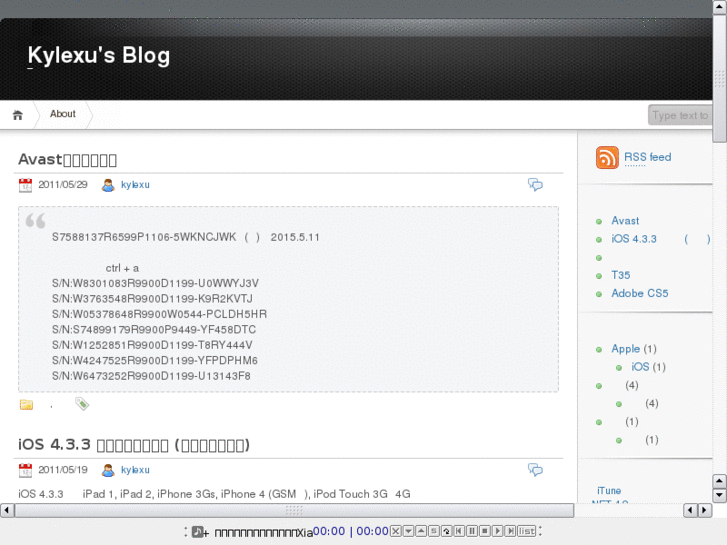Open the iOS subcategory in the sidebar
This screenshot has width=727, height=545.
pos(640,367)
